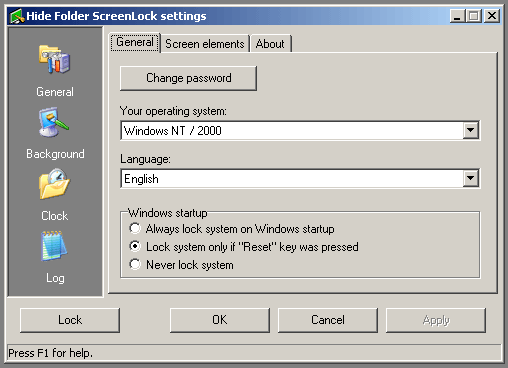The image size is (508, 368).
Task: Choose Lock system only if Reset pressed
Action: tap(135, 246)
